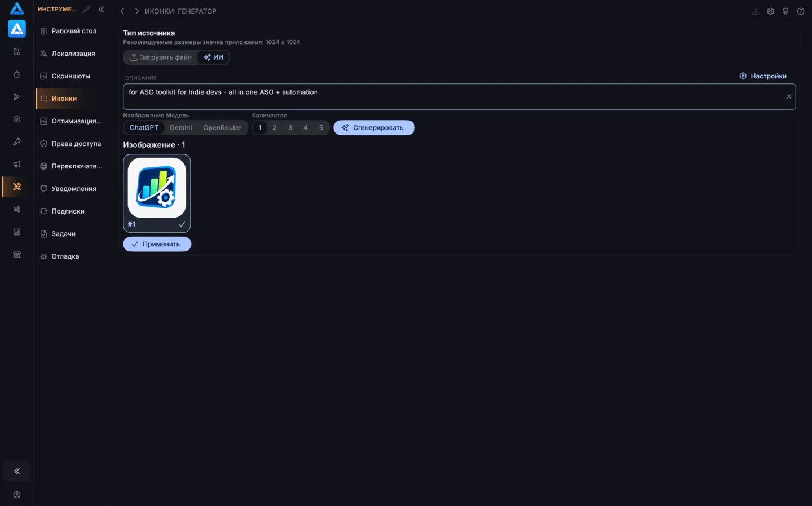Go back with the left arrow chevron
This screenshot has width=812, height=506.
point(122,11)
